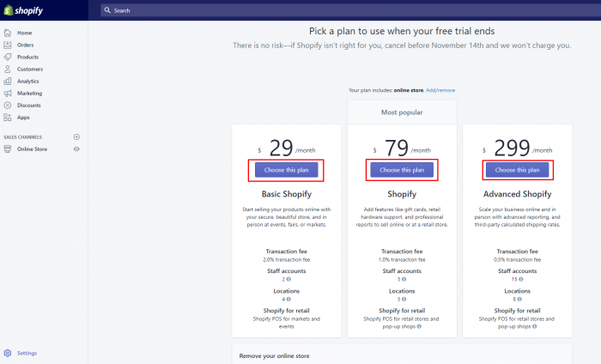601x364 pixels.
Task: Click the Discounts badge icon
Action: click(x=7, y=105)
